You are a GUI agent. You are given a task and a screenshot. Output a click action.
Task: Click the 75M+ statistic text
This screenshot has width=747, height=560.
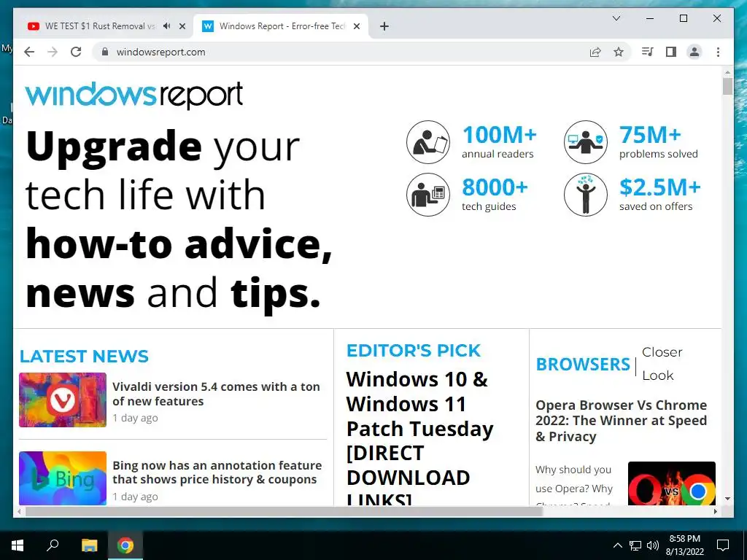point(650,135)
